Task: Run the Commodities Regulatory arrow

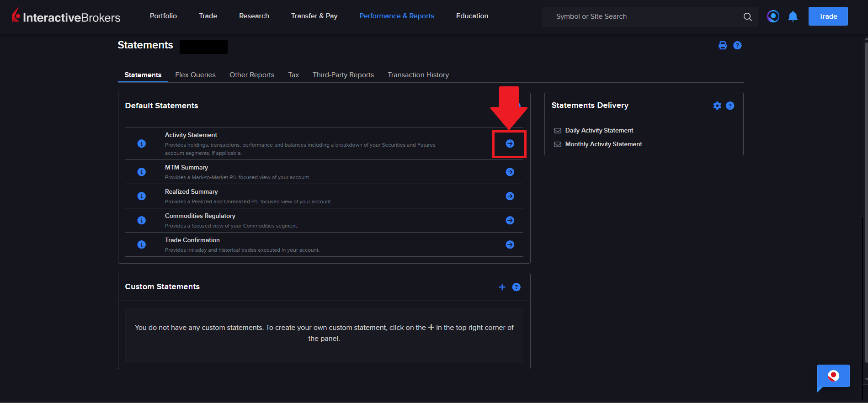Action: [x=510, y=220]
